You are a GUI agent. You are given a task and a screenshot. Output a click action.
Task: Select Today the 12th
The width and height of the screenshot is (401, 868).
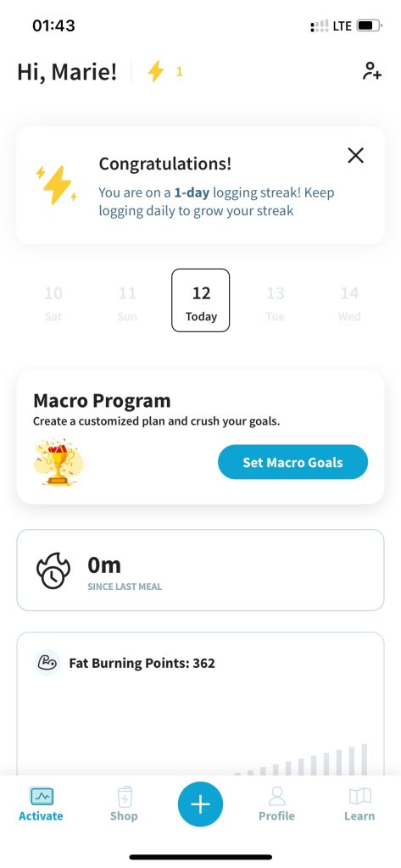[x=200, y=301]
